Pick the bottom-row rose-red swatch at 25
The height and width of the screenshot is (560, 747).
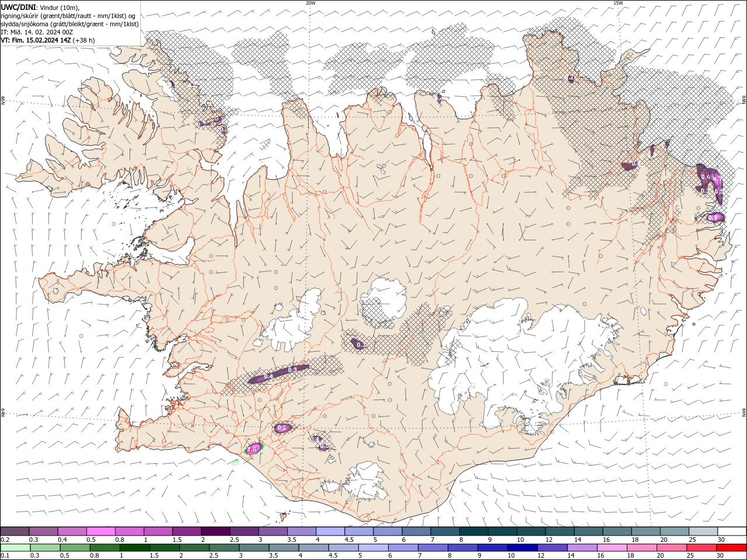point(701,548)
